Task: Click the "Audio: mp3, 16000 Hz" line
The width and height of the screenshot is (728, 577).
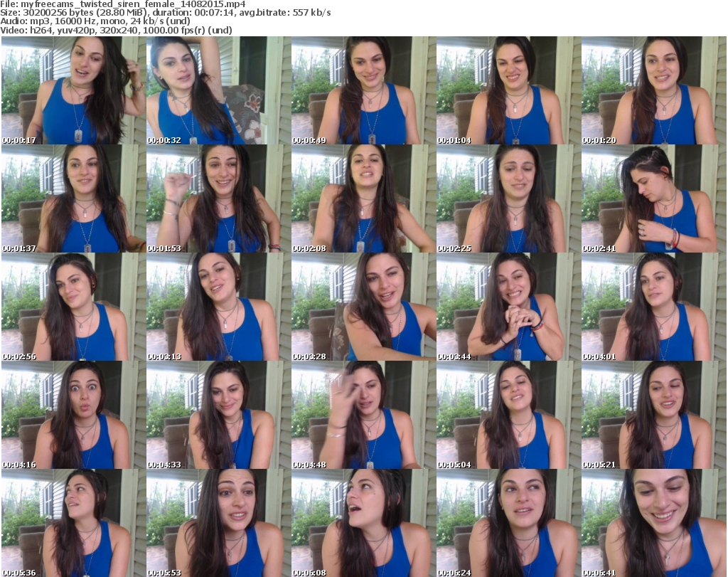Action: 95,21
